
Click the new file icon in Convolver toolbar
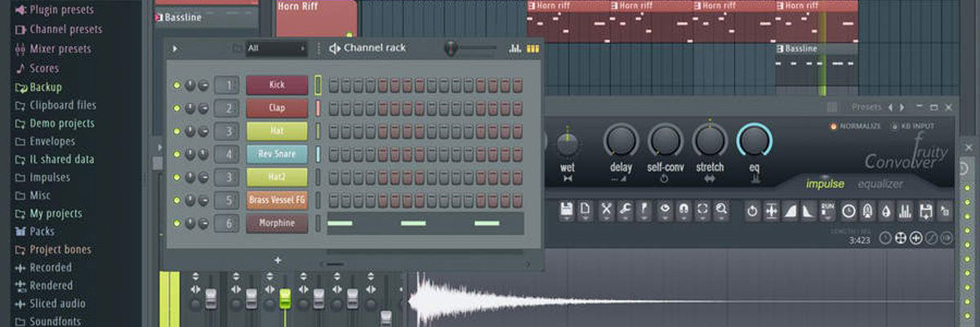point(586,211)
